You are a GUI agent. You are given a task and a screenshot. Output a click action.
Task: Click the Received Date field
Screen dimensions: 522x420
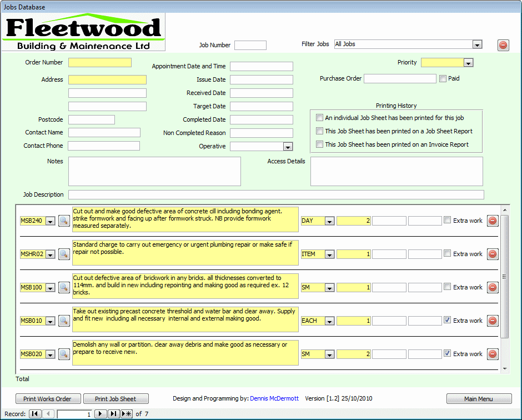click(262, 93)
